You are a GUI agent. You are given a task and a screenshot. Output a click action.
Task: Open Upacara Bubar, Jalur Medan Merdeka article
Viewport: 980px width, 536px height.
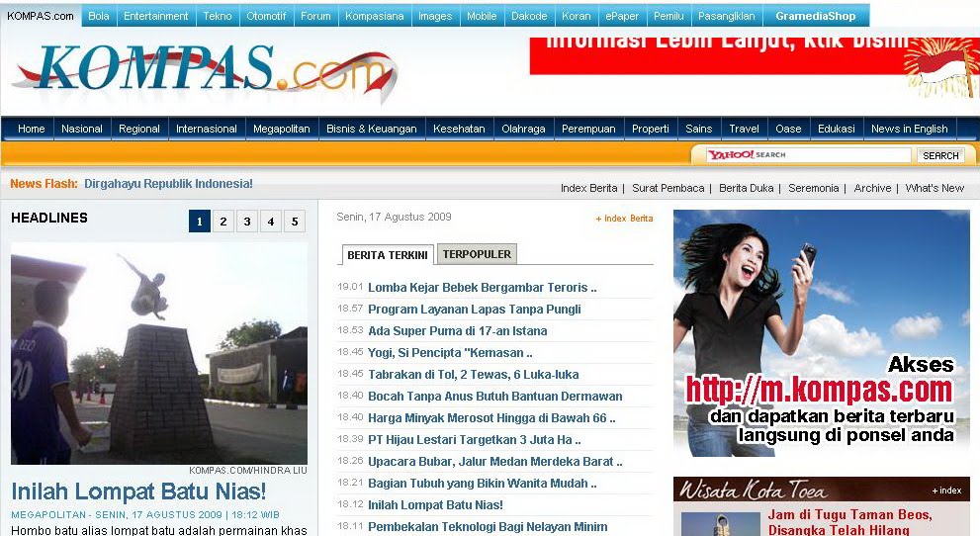point(495,462)
